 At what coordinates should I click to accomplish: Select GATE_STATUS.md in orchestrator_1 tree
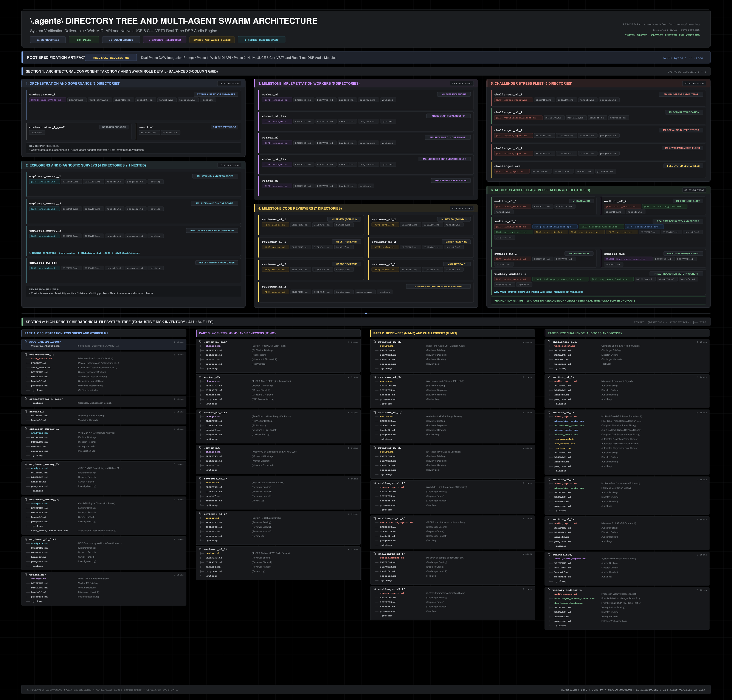tap(41, 359)
